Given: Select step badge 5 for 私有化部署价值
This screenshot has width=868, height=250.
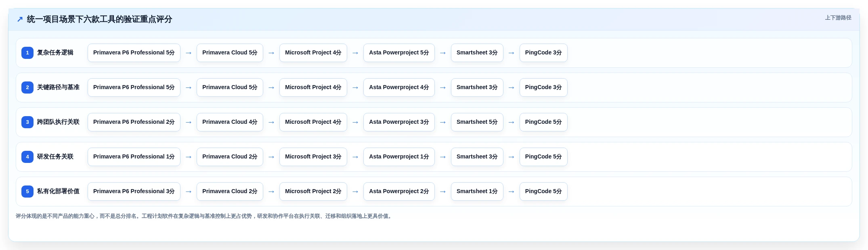Looking at the screenshot, I should tap(27, 192).
